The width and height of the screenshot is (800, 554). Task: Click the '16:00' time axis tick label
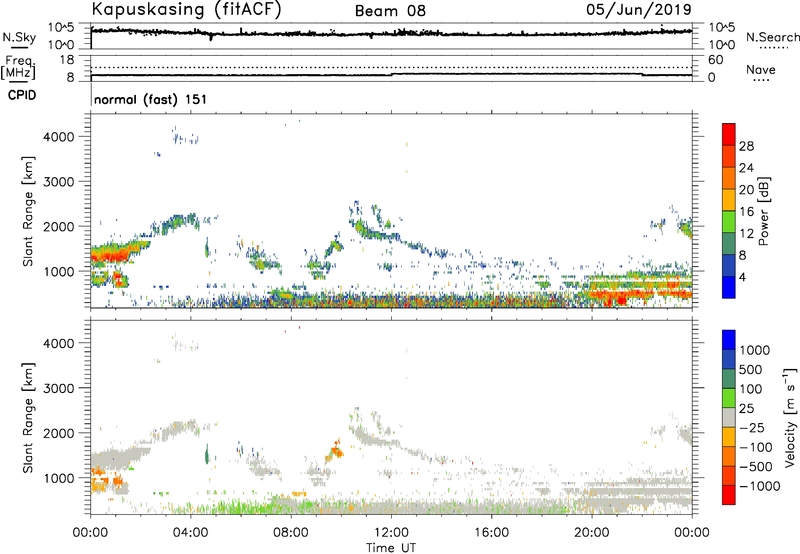491,533
